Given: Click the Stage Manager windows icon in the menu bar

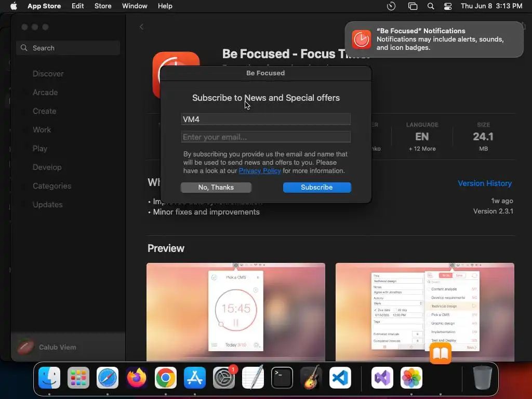Looking at the screenshot, I should click(413, 6).
